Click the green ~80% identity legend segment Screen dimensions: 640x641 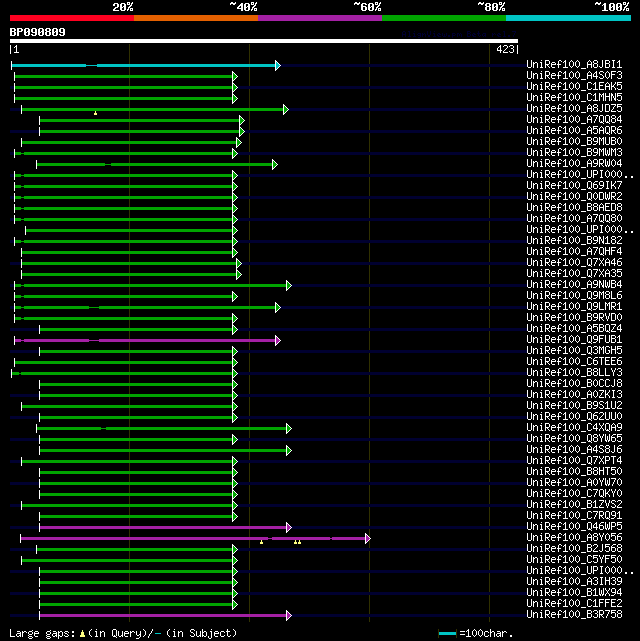pos(444,18)
